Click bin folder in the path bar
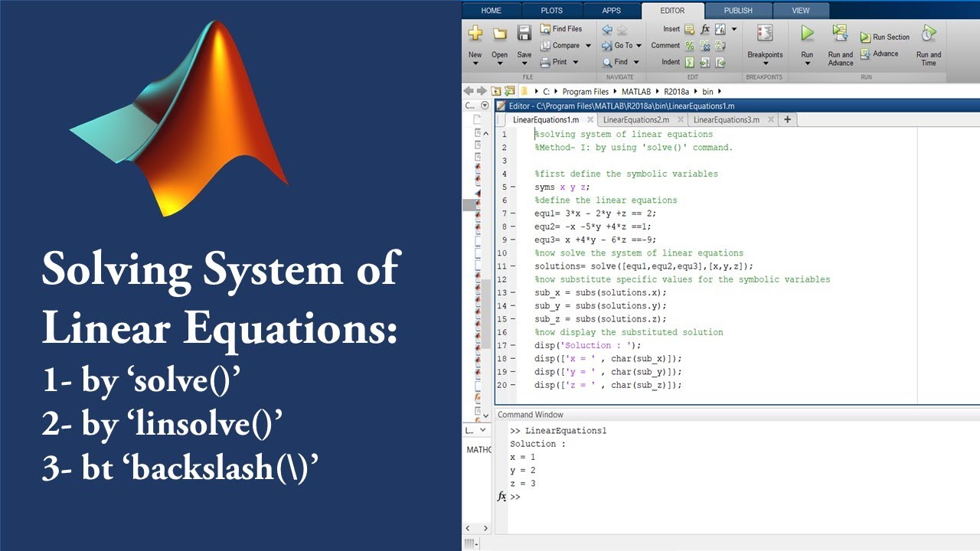This screenshot has width=980, height=551. click(708, 92)
